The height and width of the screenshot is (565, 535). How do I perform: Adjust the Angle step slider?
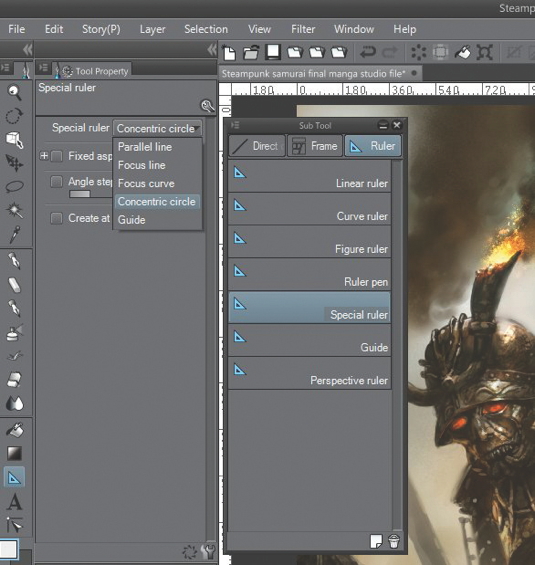(x=90, y=194)
